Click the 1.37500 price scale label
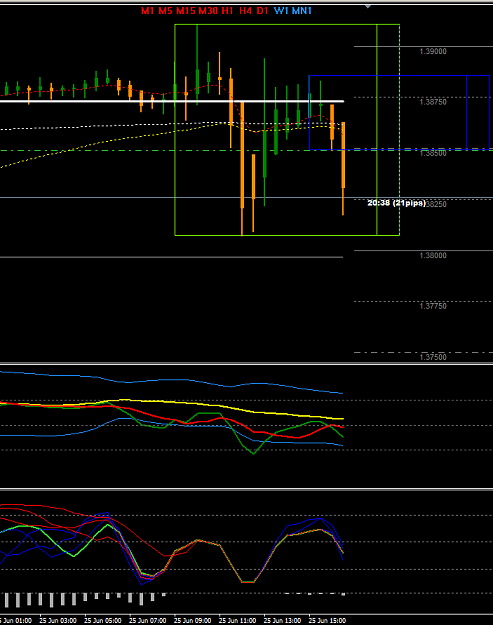This screenshot has height=625, width=493. 433,357
